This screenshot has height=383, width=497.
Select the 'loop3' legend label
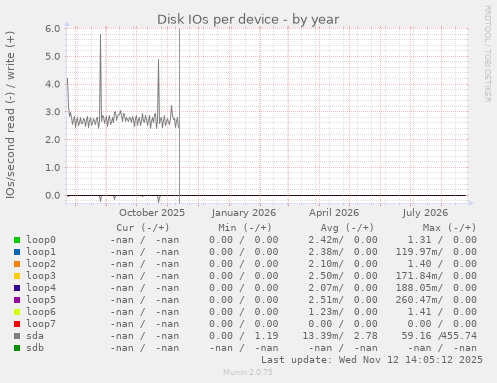point(41,276)
